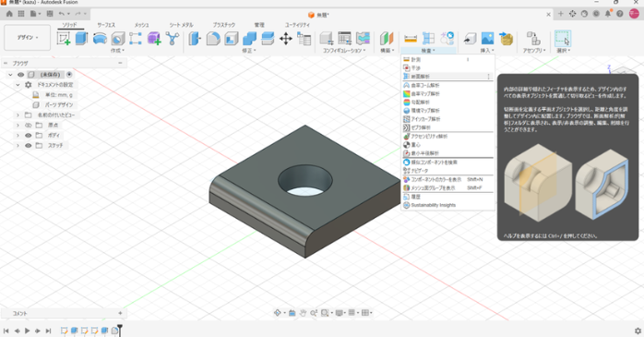Open the 修正 dropdown menu
The width and height of the screenshot is (644, 337).
249,51
